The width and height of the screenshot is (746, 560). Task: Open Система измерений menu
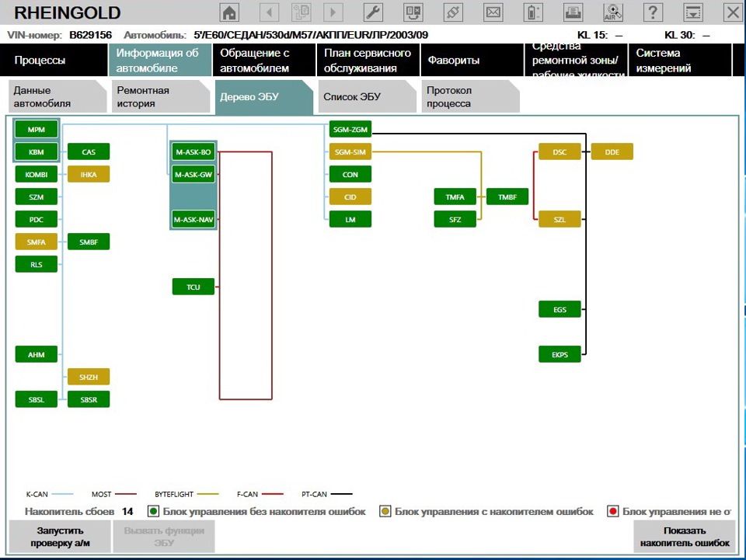(680, 61)
